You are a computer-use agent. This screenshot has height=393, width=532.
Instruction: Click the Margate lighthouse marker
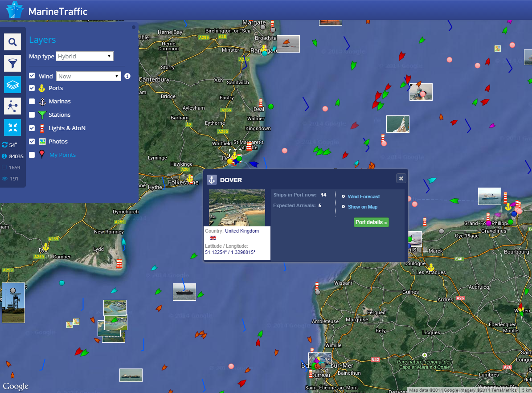272,25
